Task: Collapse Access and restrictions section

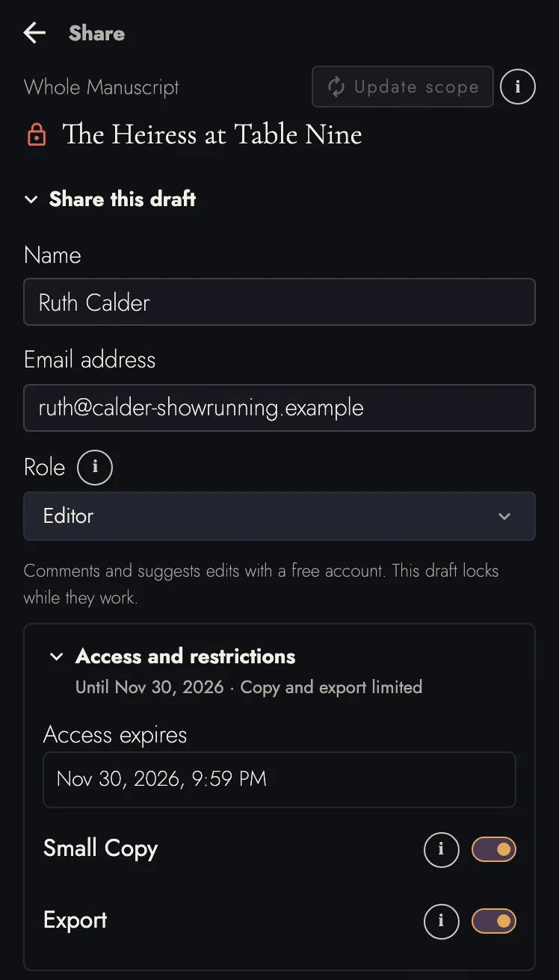Action: (x=56, y=657)
